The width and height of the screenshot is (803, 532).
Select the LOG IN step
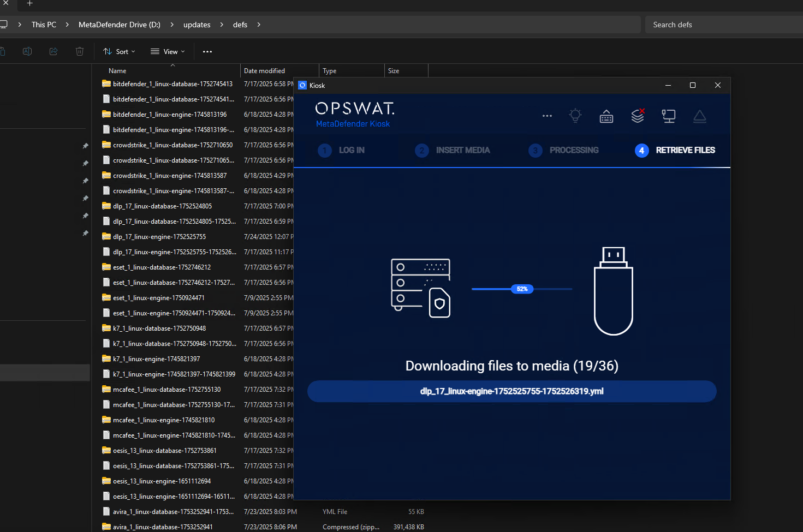click(341, 150)
